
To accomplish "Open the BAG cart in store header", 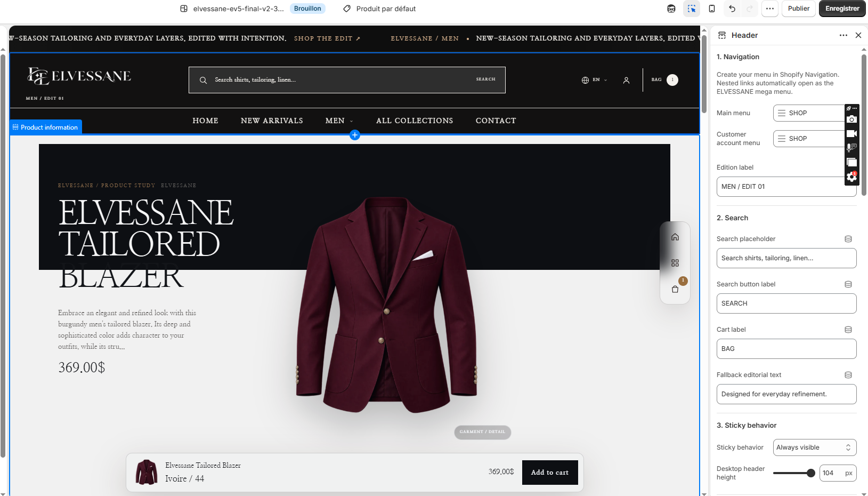I will (664, 80).
